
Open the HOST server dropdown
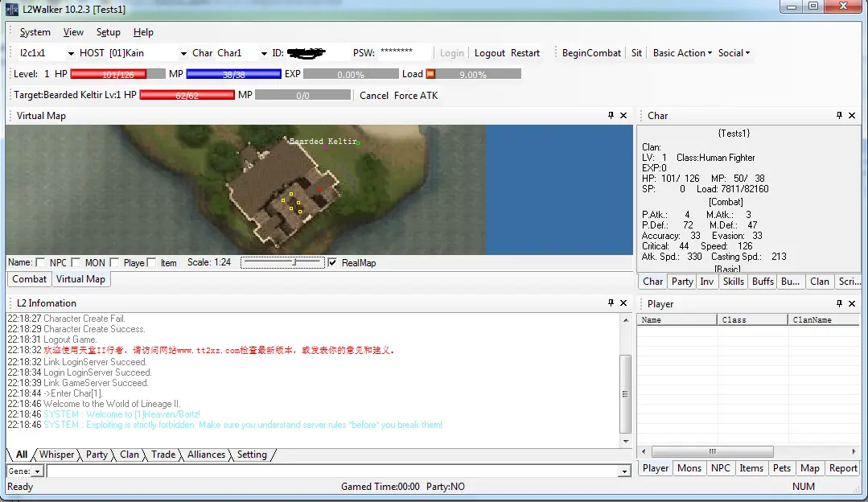pyautogui.click(x=183, y=54)
